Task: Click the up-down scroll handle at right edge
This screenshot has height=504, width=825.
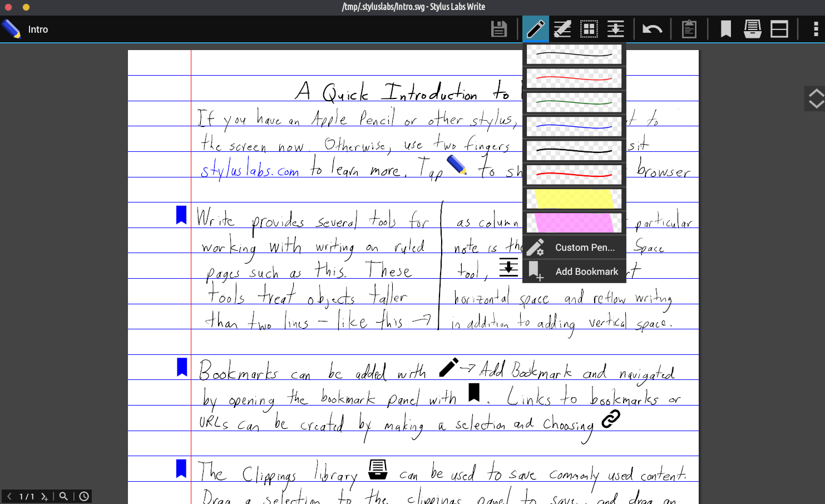Action: tap(816, 99)
